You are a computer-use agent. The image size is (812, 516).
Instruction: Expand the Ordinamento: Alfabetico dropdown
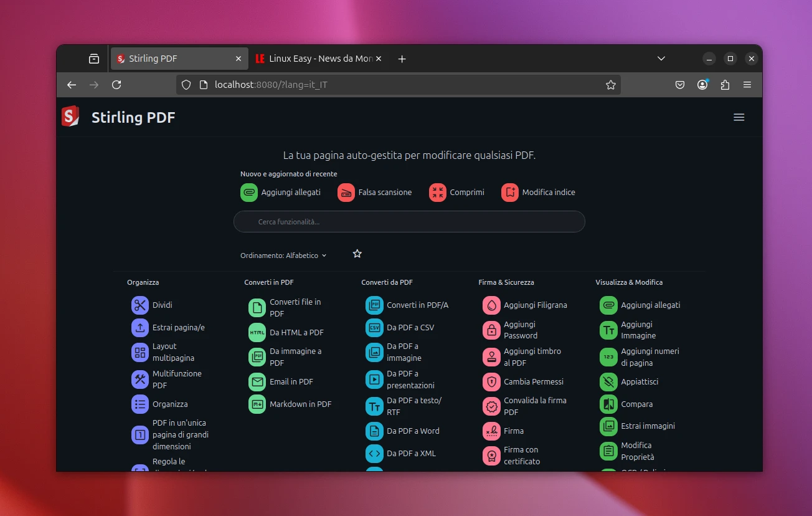(283, 256)
